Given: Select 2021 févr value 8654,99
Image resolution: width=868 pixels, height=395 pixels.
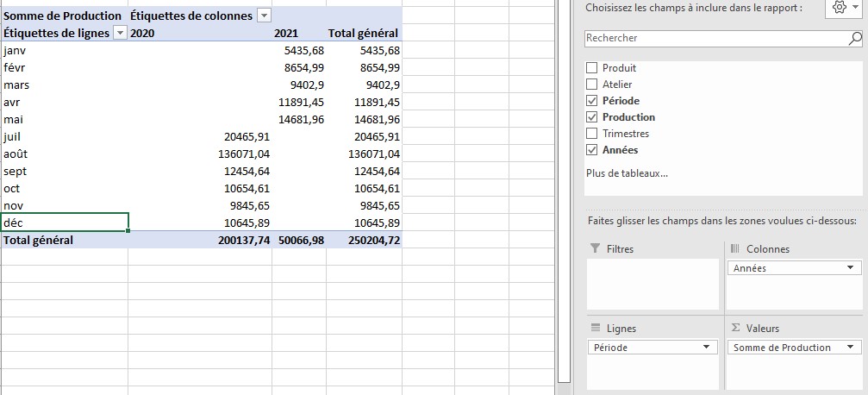Looking at the screenshot, I should click(299, 67).
